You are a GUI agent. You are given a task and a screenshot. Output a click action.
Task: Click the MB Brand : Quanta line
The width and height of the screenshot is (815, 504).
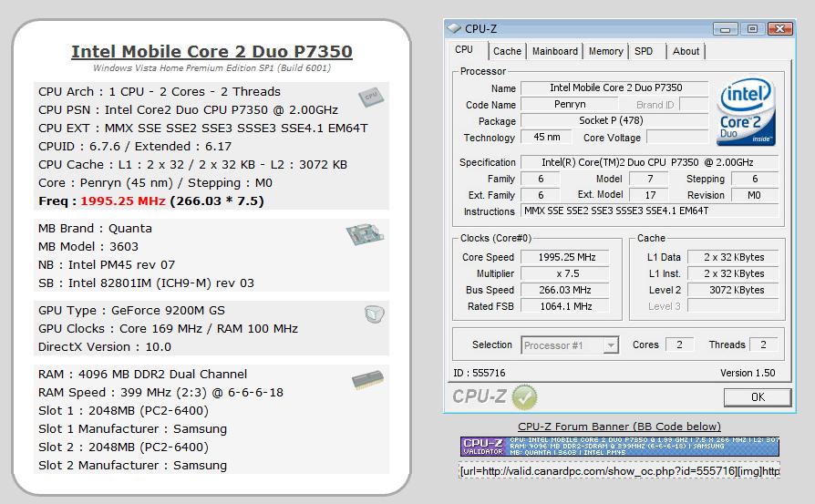[x=95, y=229]
